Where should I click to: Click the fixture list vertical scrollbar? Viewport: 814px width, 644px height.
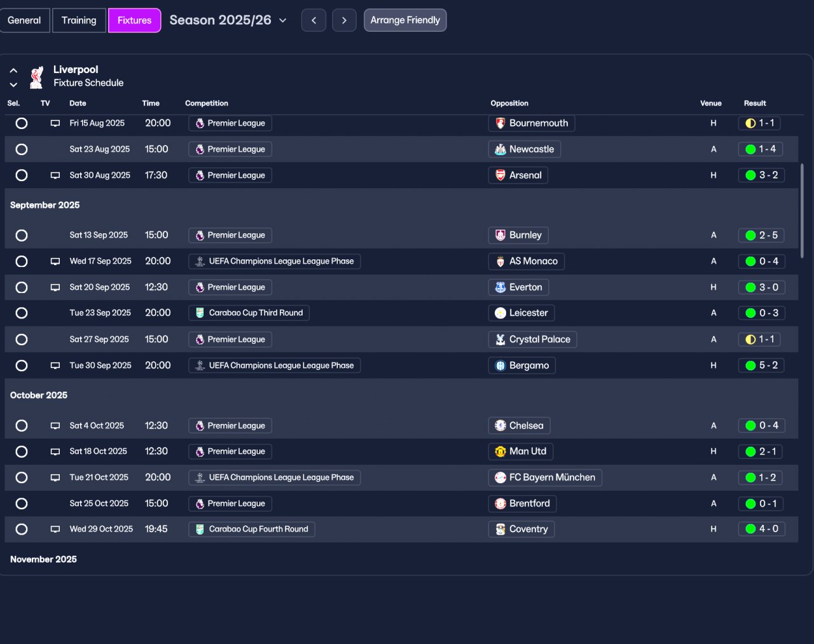point(802,210)
